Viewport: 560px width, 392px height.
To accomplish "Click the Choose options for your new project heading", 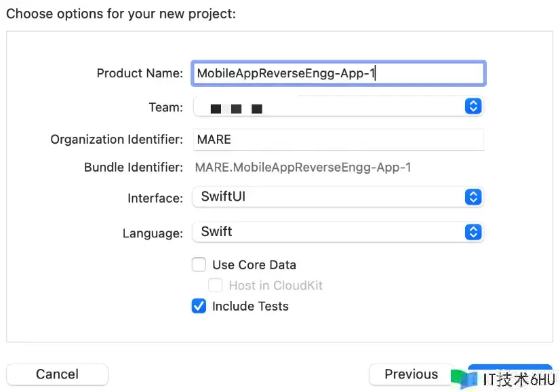I will click(121, 14).
